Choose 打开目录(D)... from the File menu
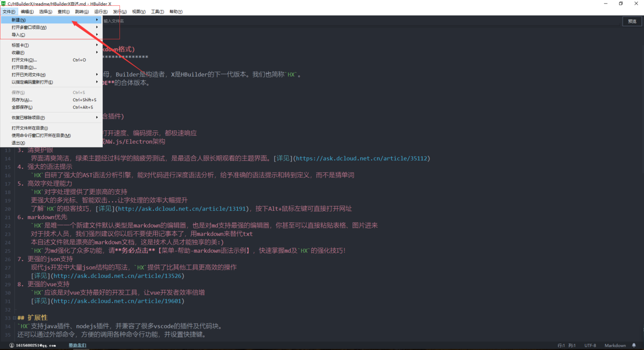 click(x=51, y=67)
